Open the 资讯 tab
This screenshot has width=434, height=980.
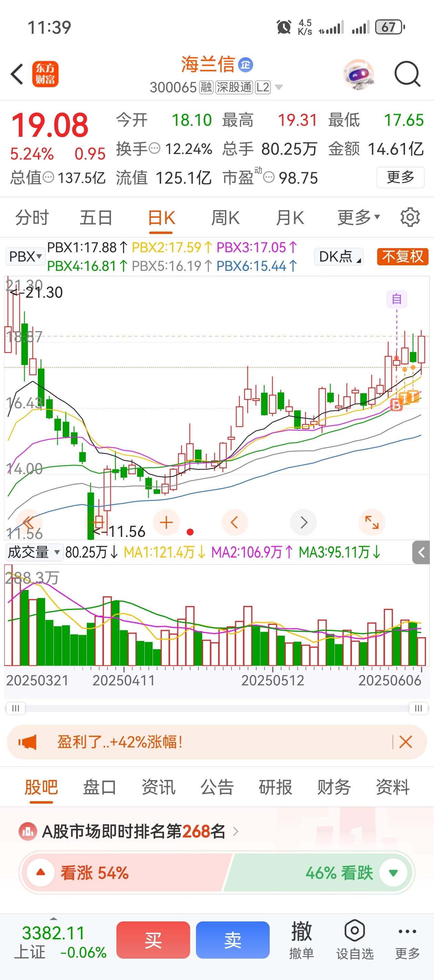158,787
